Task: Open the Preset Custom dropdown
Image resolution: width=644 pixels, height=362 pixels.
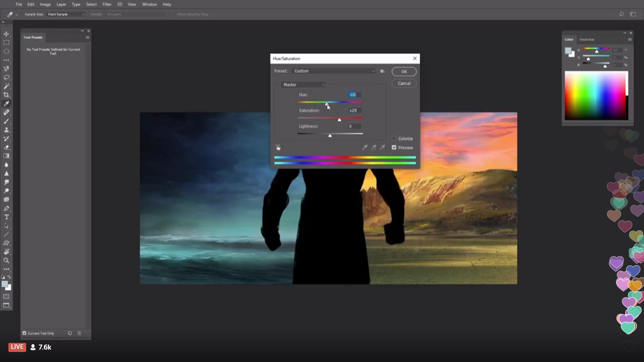Action: tap(334, 71)
